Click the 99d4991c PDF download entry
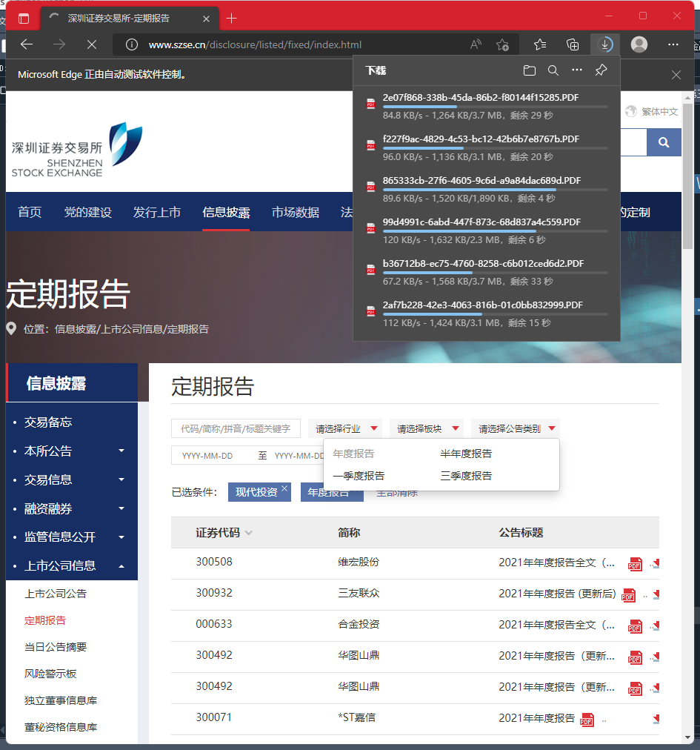 click(x=487, y=231)
